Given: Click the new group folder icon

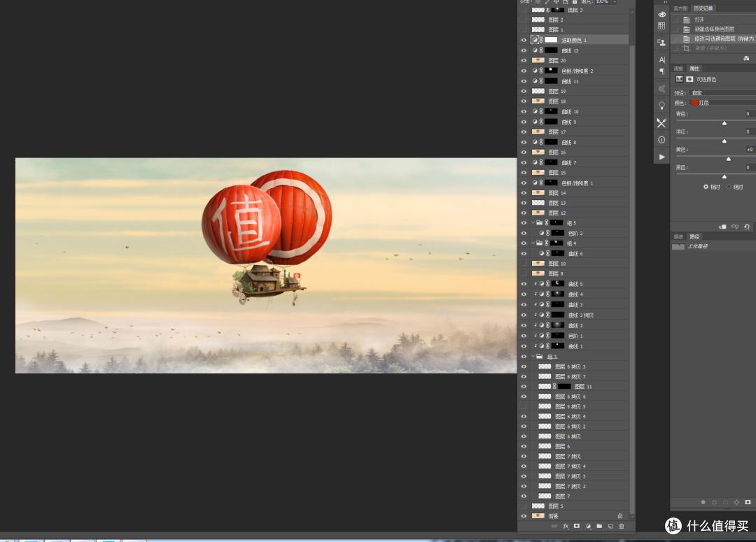Looking at the screenshot, I should [599, 526].
